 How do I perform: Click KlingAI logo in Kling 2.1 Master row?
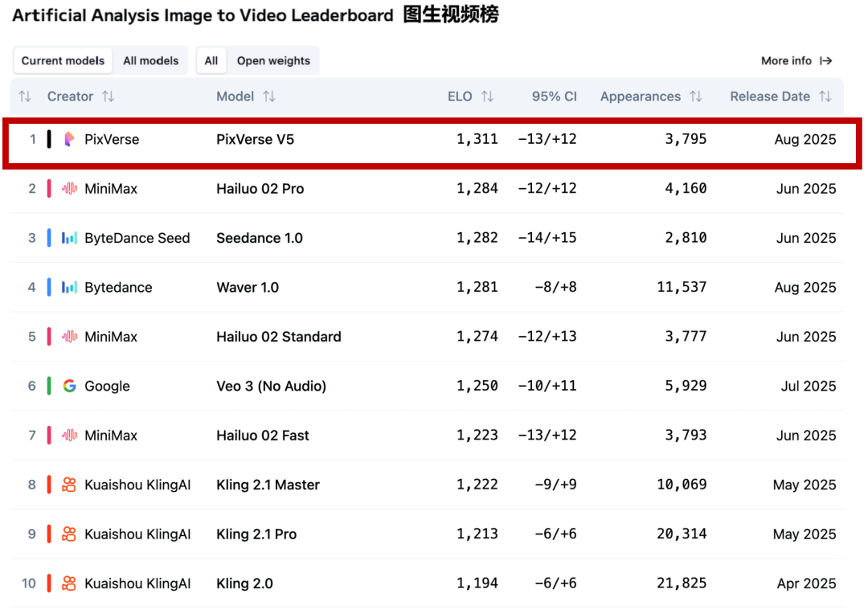tap(69, 485)
